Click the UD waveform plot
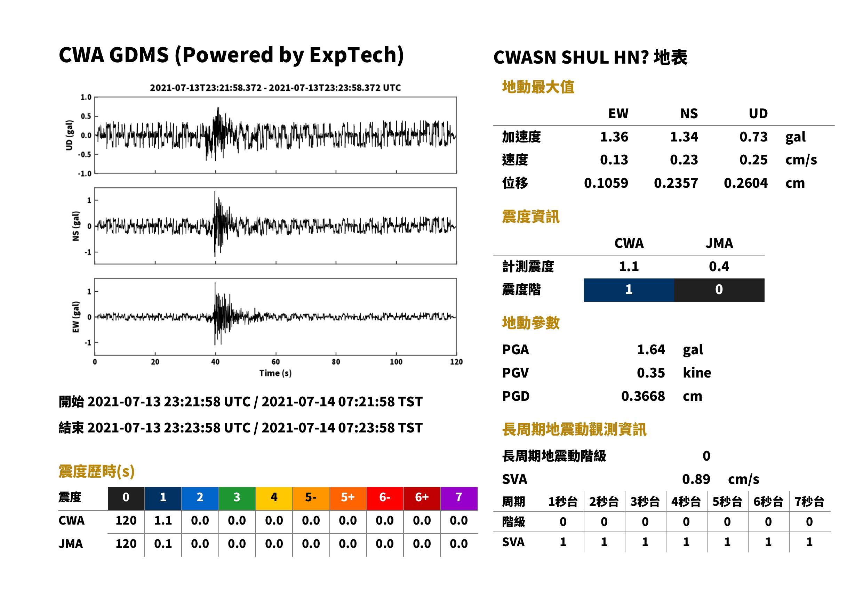This screenshot has width=863, height=616. [275, 135]
